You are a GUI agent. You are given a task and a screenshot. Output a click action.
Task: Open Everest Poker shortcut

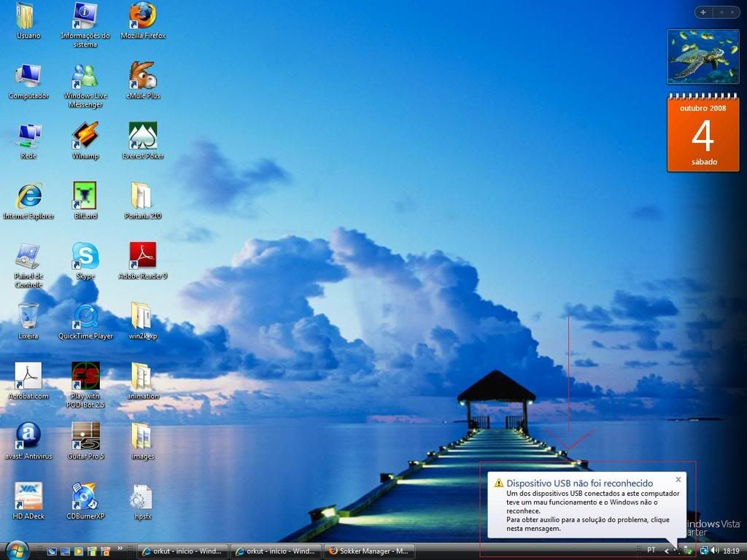pyautogui.click(x=143, y=136)
